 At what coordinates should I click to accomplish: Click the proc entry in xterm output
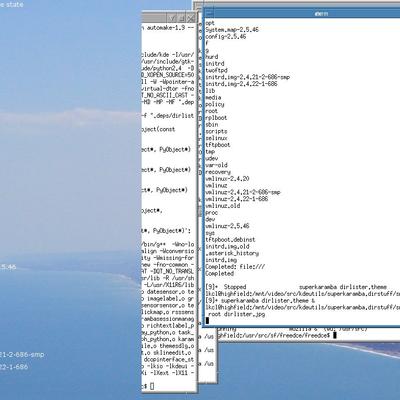click(212, 213)
